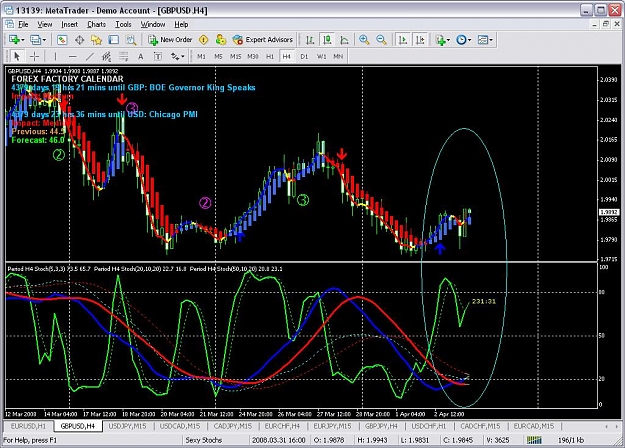Select the trendline drawing tool

point(90,57)
